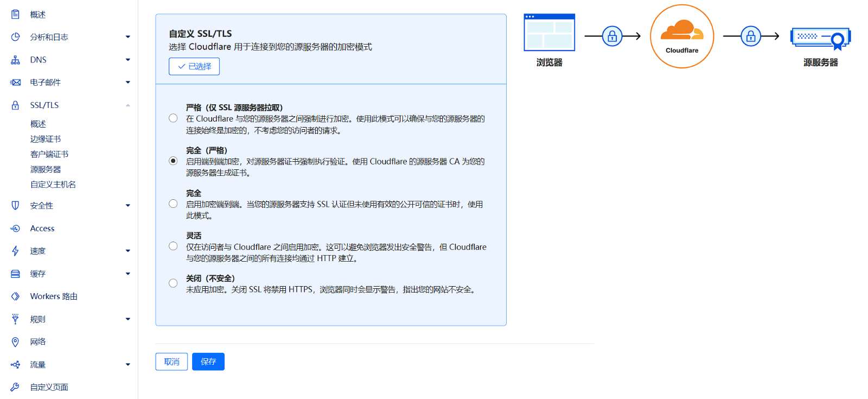Click the padlock between Cloudflare and origin server

click(751, 36)
